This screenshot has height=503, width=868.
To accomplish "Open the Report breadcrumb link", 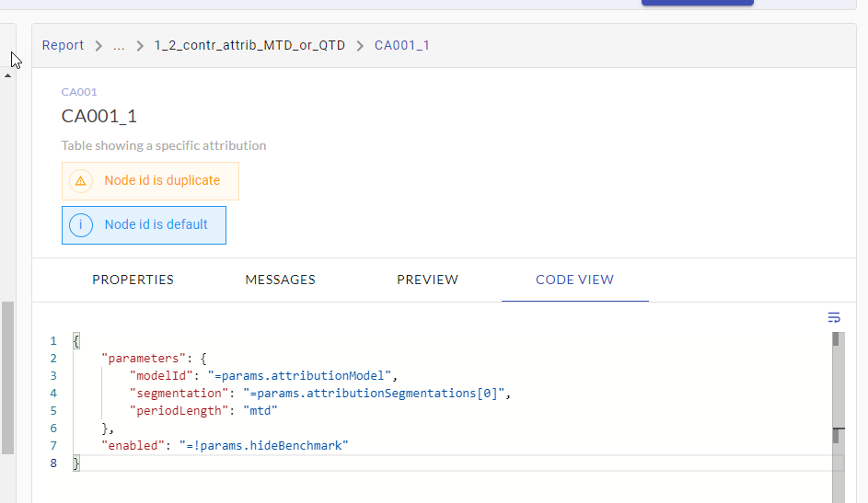I will click(63, 45).
